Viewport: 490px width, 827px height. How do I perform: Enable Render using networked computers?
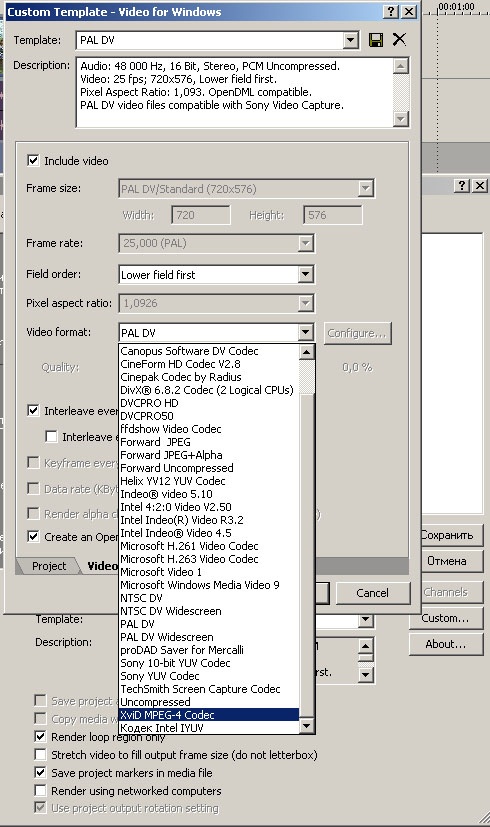tap(40, 790)
